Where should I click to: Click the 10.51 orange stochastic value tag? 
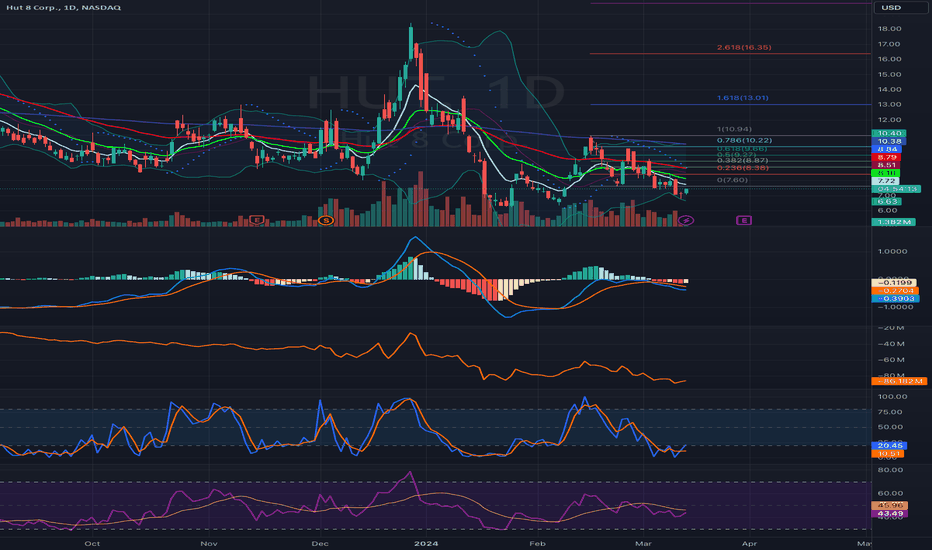(x=887, y=454)
